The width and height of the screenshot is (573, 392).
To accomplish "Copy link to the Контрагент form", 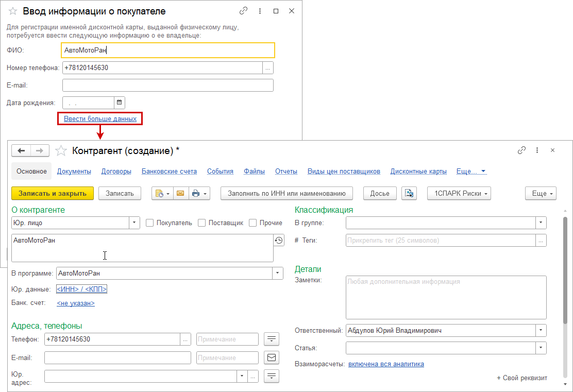I will point(521,150).
